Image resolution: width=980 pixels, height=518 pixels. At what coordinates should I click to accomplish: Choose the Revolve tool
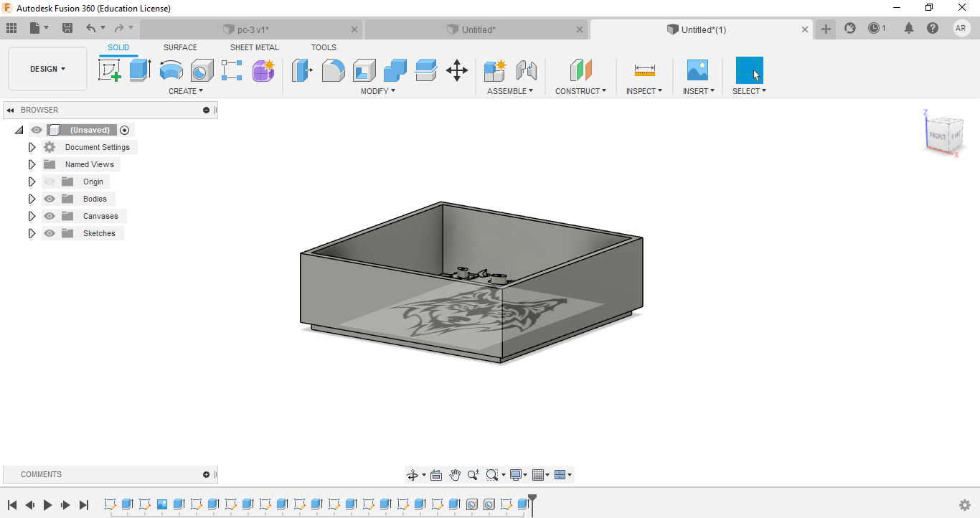point(171,70)
